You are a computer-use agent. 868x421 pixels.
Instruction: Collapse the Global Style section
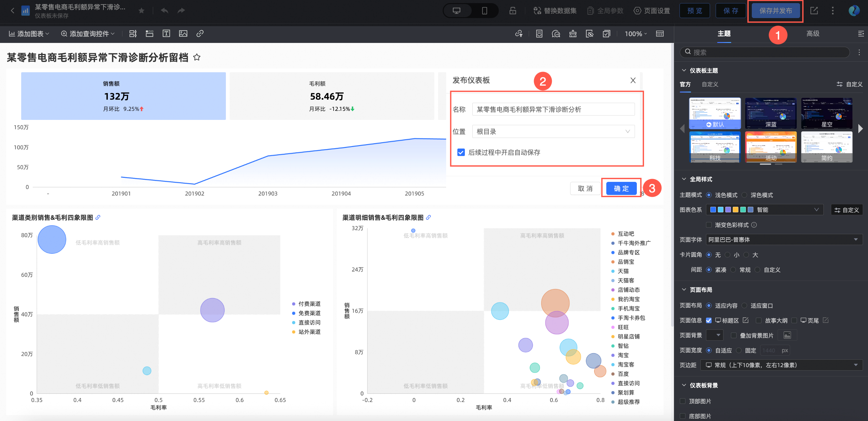pyautogui.click(x=684, y=179)
